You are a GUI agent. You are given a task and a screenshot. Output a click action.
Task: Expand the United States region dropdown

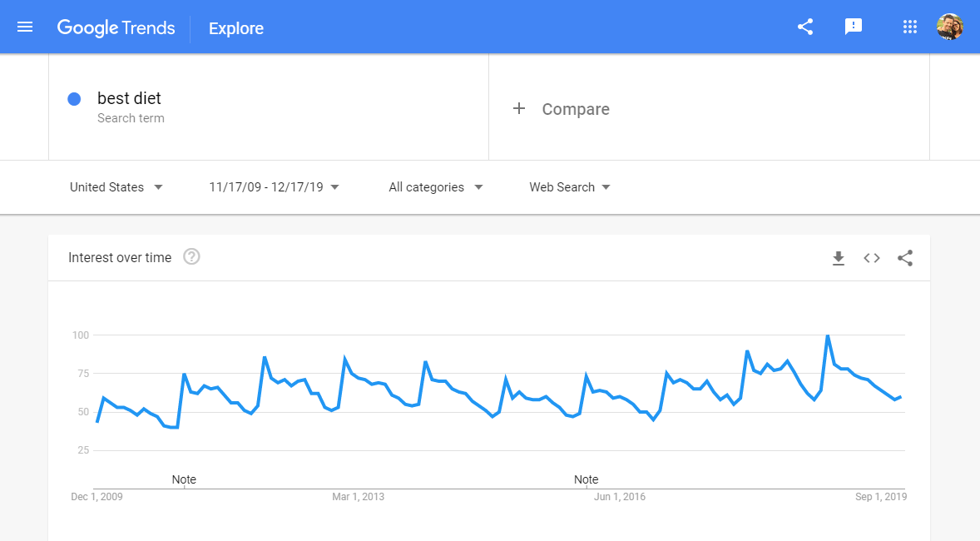coord(116,187)
